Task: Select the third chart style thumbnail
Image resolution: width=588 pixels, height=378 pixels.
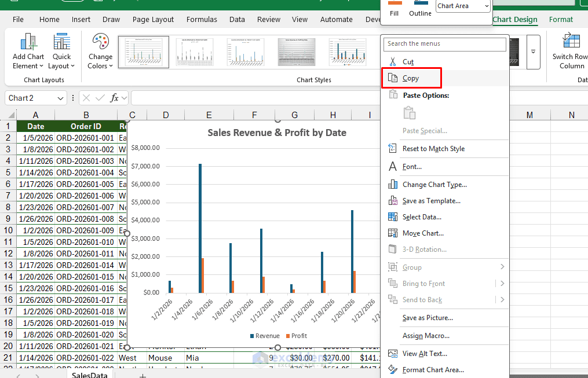Action: 246,52
